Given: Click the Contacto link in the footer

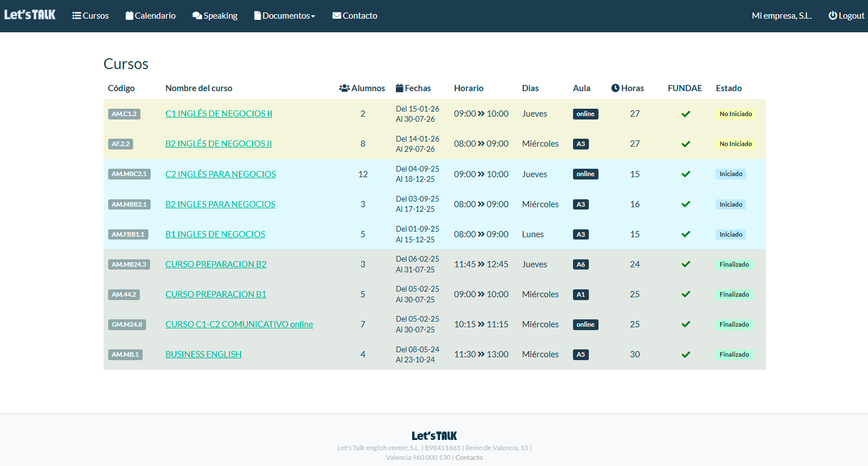Looking at the screenshot, I should (469, 458).
